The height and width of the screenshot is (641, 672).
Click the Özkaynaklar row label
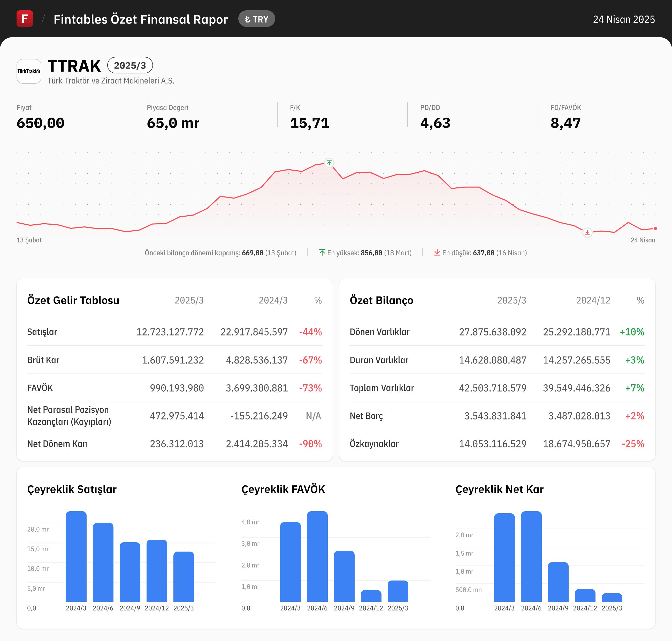pyautogui.click(x=374, y=444)
